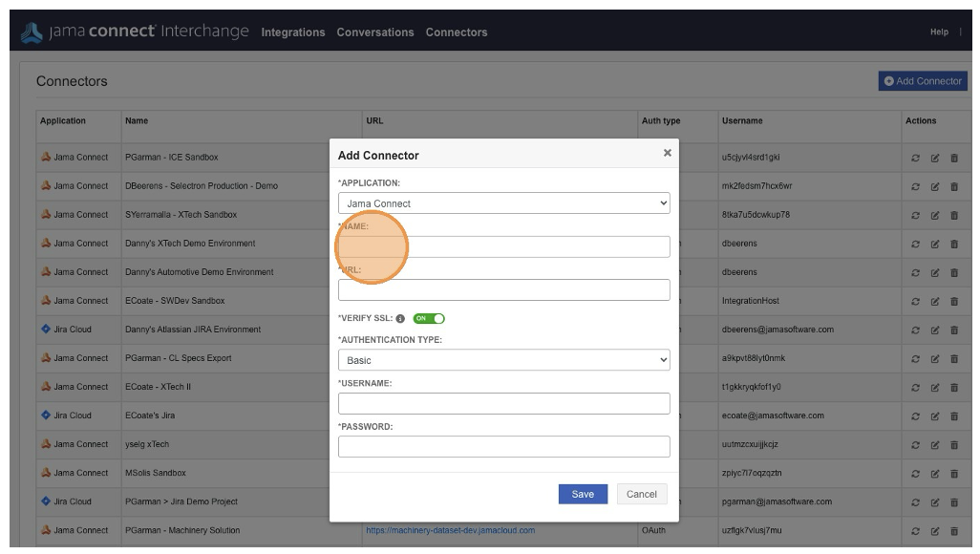Edit Danny's Automotive Demo Environment connector

point(935,272)
